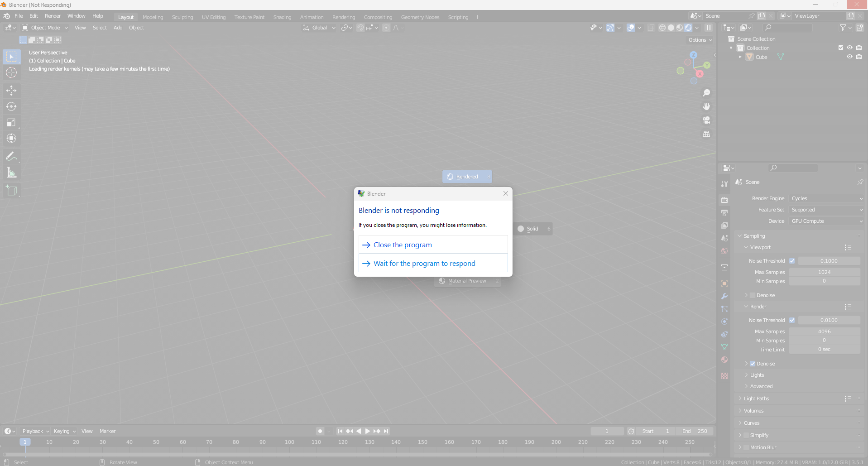
Task: Activate the Measure tool
Action: (11, 172)
